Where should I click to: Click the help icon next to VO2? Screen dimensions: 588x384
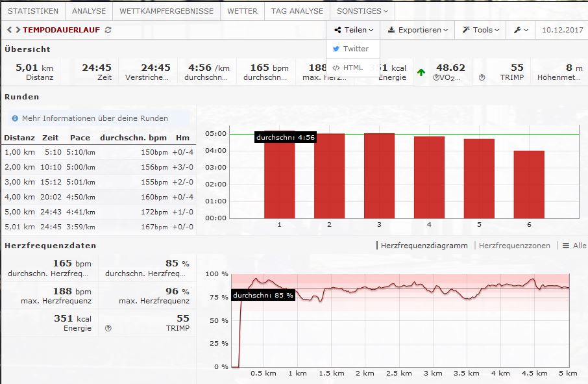pos(436,77)
